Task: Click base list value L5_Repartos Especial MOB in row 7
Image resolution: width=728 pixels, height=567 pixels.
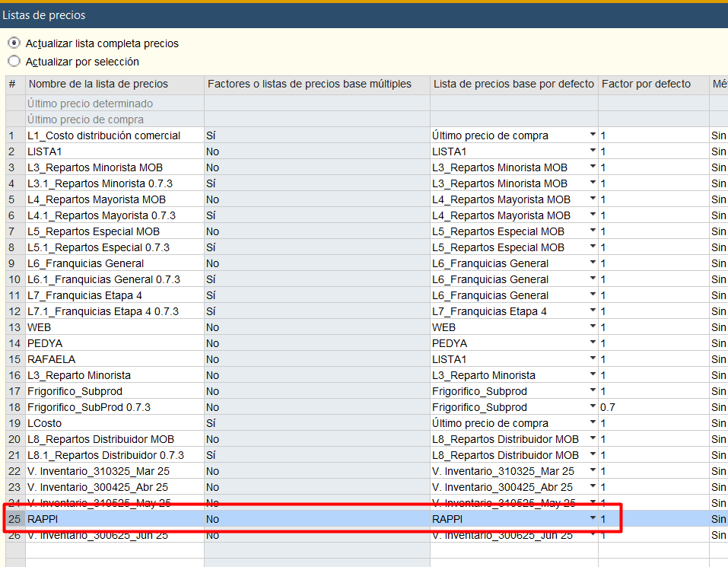Action: tap(498, 231)
